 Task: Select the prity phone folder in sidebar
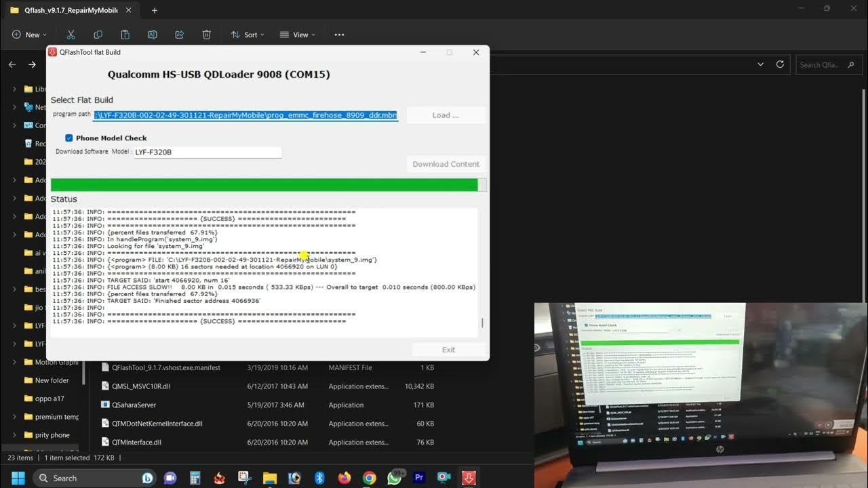click(x=52, y=435)
